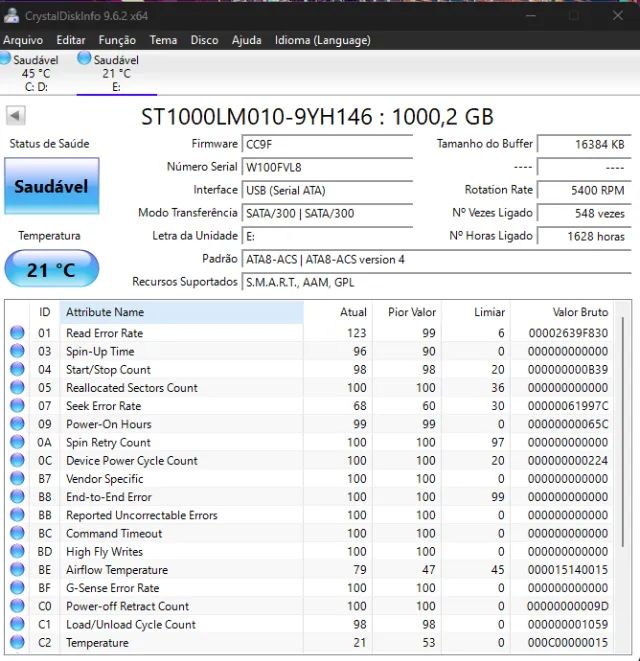Click status orb for Vendor Specific row
The image size is (640, 661).
coord(17,478)
